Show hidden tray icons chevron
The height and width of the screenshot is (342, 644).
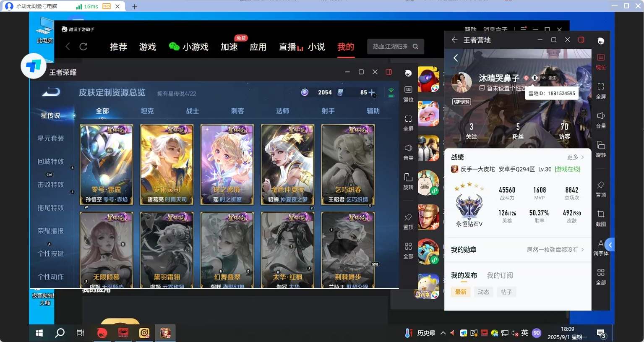pos(443,333)
